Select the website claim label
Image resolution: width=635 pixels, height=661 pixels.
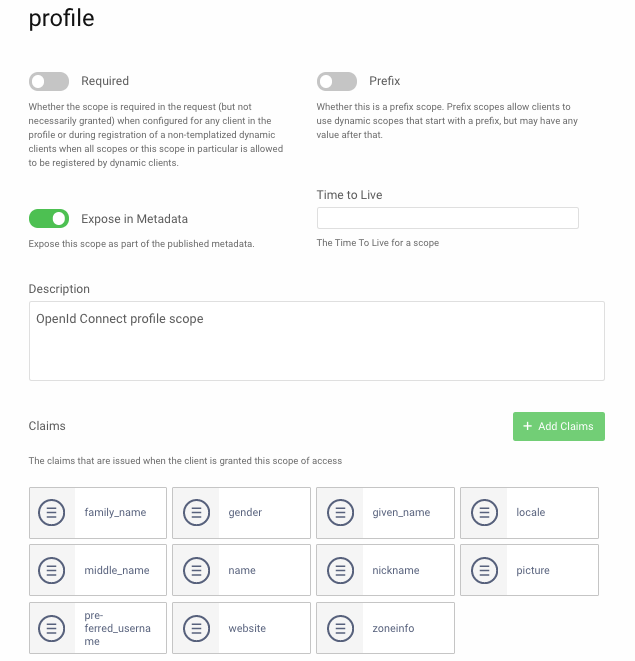point(247,628)
